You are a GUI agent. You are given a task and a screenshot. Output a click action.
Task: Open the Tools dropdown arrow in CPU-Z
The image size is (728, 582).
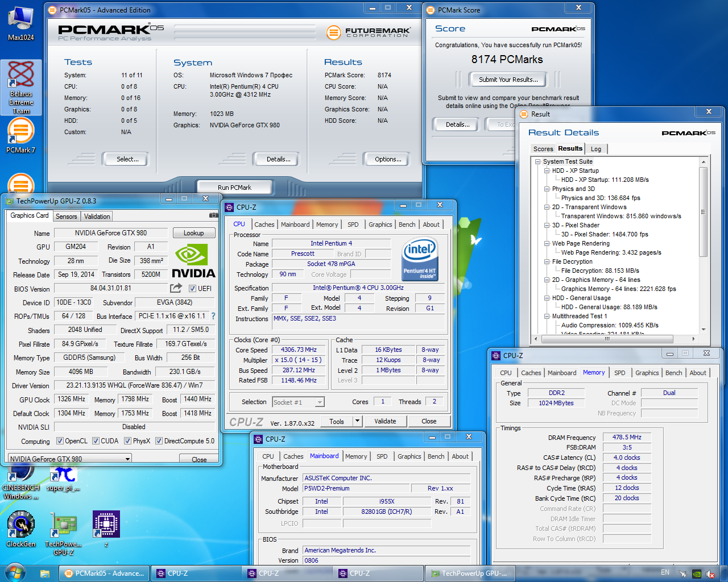point(357,421)
